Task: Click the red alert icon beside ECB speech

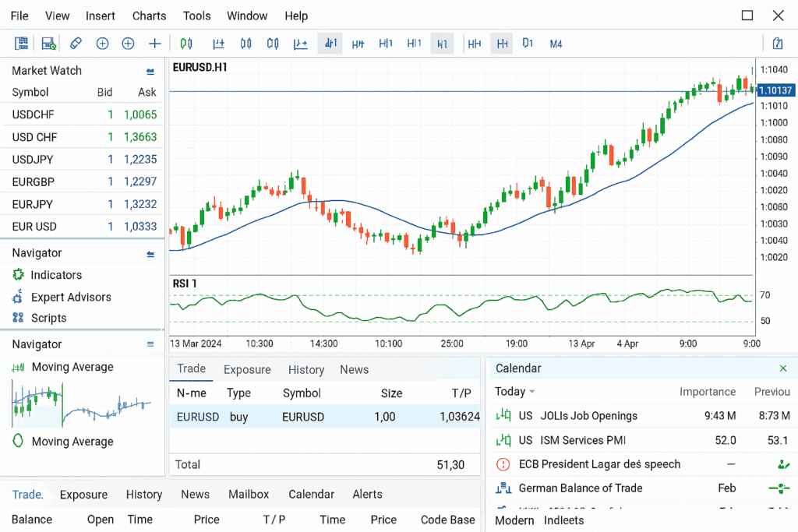Action: (503, 464)
